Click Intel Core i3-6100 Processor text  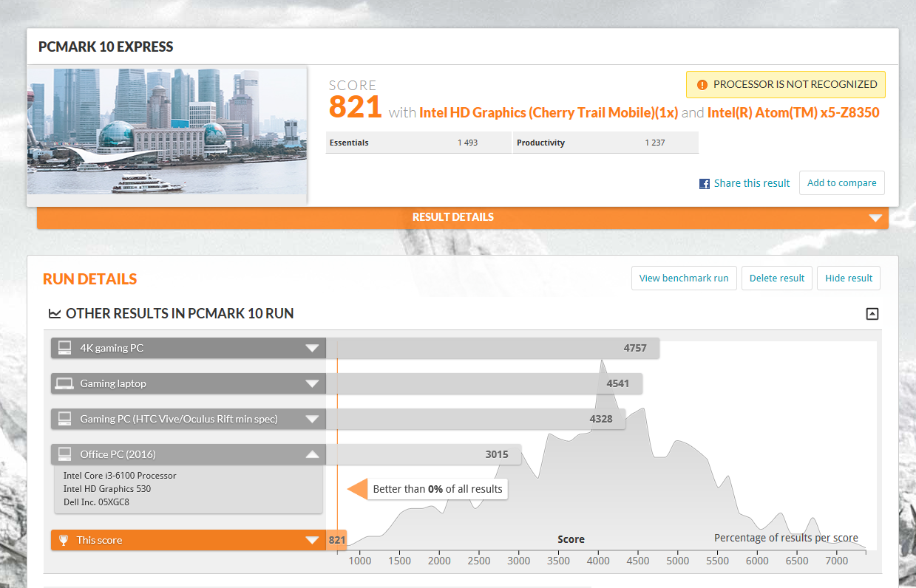[120, 476]
